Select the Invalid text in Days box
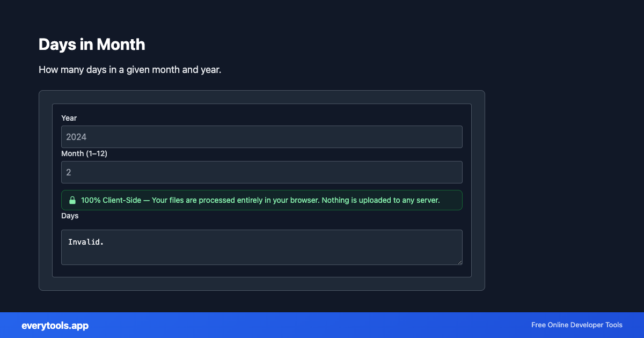 (x=86, y=241)
